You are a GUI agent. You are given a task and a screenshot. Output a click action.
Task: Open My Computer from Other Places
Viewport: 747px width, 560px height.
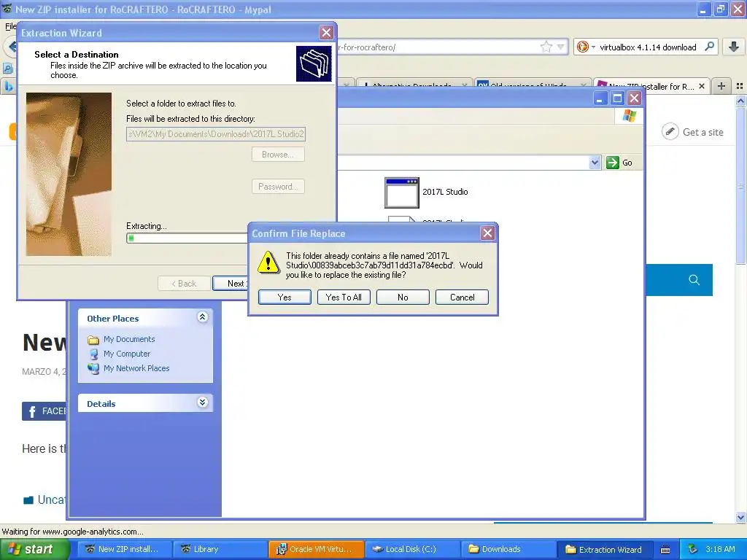[127, 354]
